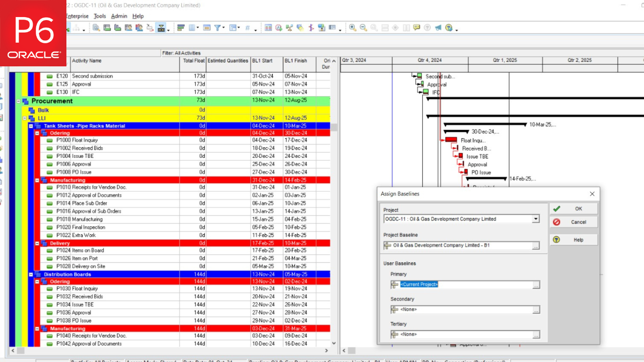This screenshot has height=362, width=644.
Task: Select the Level Resources toolbar icon
Action: click(289, 28)
